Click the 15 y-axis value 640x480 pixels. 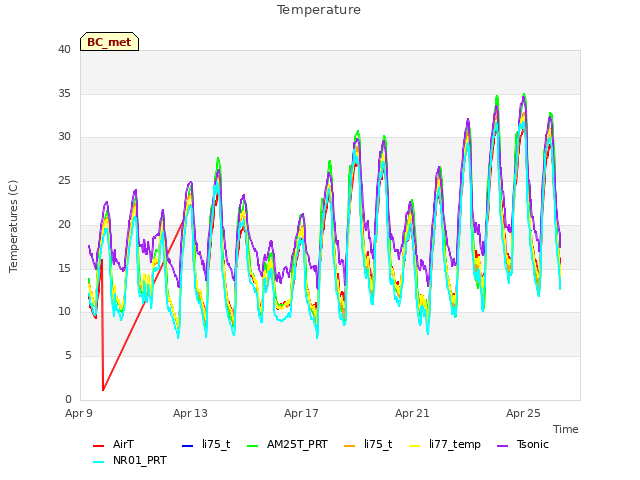(64, 268)
